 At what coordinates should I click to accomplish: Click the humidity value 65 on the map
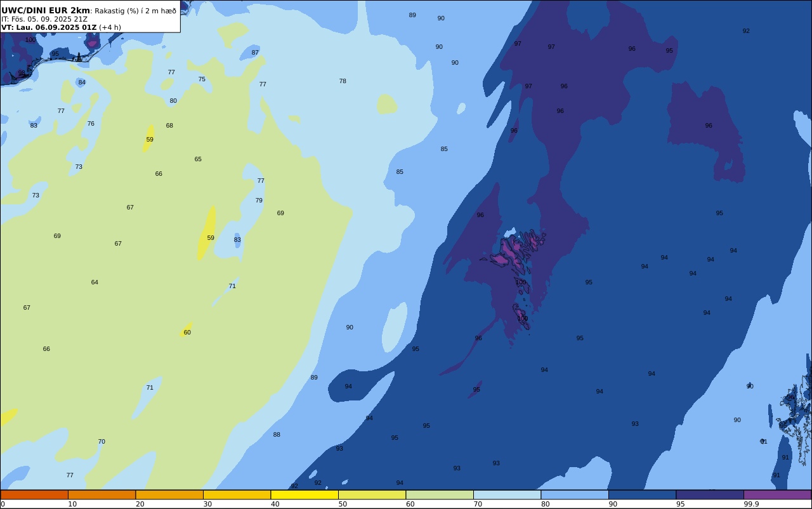pos(198,159)
